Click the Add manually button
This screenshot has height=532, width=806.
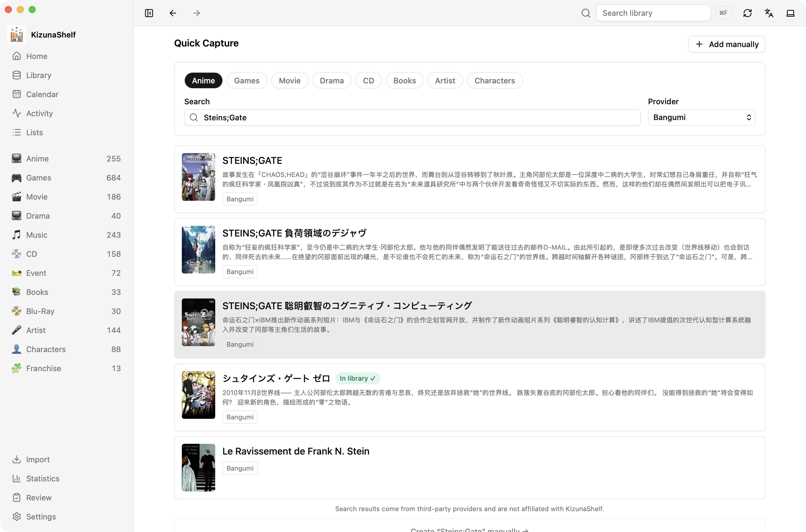pyautogui.click(x=726, y=44)
